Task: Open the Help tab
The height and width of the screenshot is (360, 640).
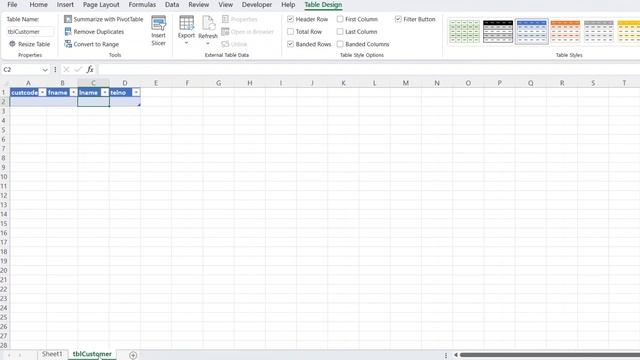Action: pos(288,4)
